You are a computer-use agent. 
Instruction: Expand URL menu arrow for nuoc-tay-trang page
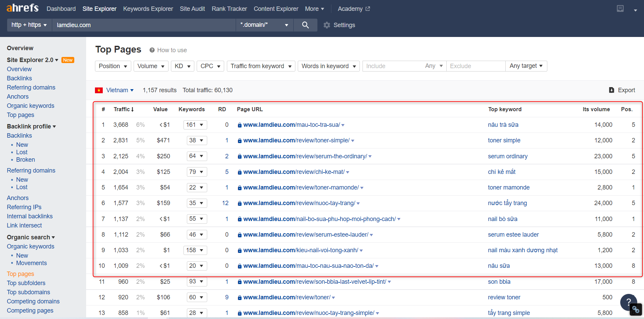(x=358, y=203)
